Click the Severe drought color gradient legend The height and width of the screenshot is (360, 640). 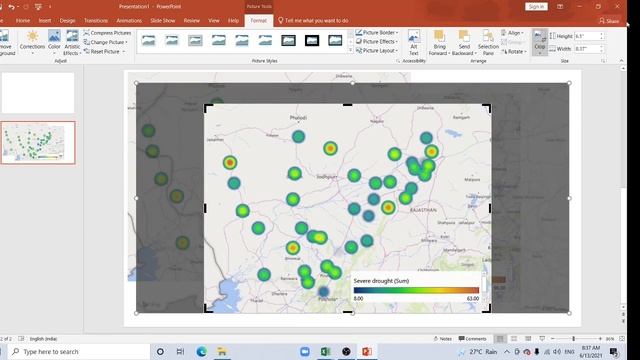click(x=416, y=290)
